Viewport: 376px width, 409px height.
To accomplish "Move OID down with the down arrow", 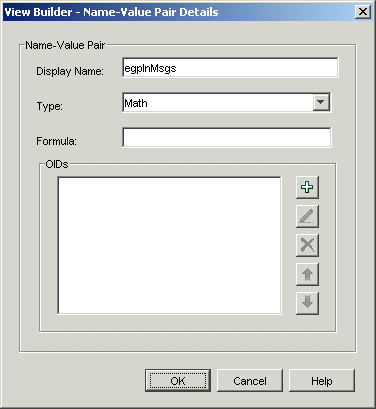I will coord(307,303).
